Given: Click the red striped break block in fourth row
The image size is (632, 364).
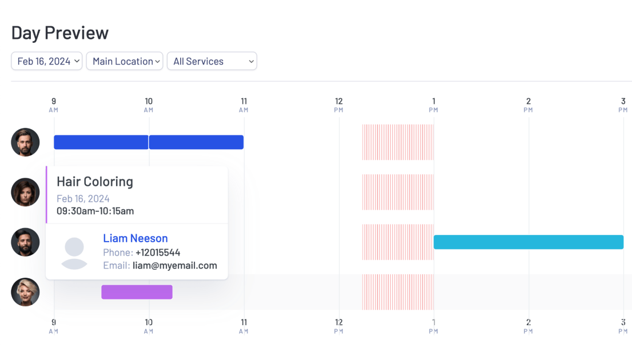Looking at the screenshot, I should pyautogui.click(x=398, y=292).
